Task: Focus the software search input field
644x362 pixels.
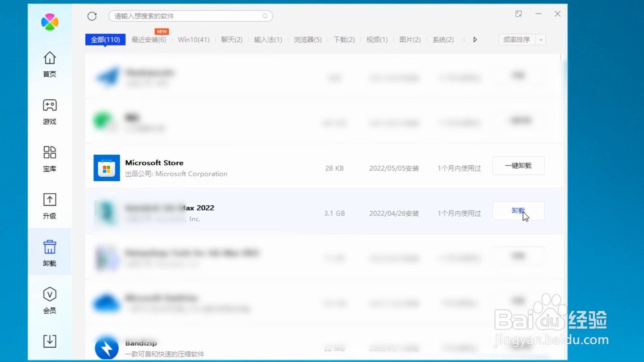Action: pyautogui.click(x=190, y=16)
